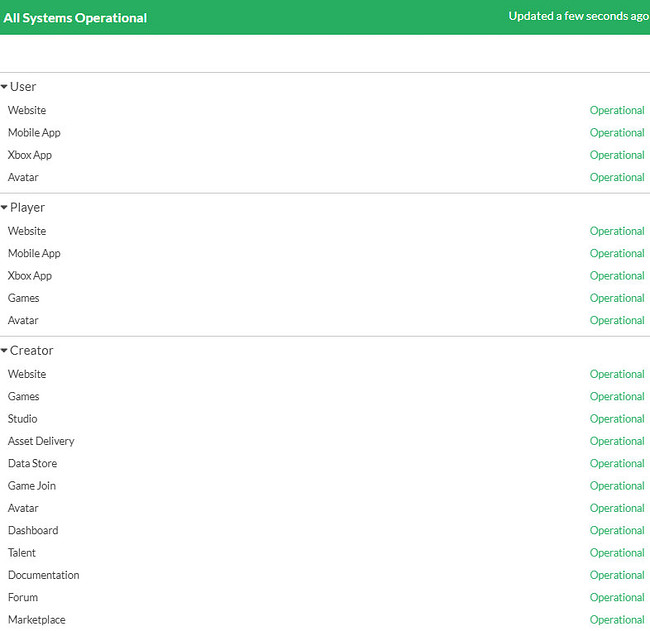Collapse the User section arrow

tap(4, 87)
